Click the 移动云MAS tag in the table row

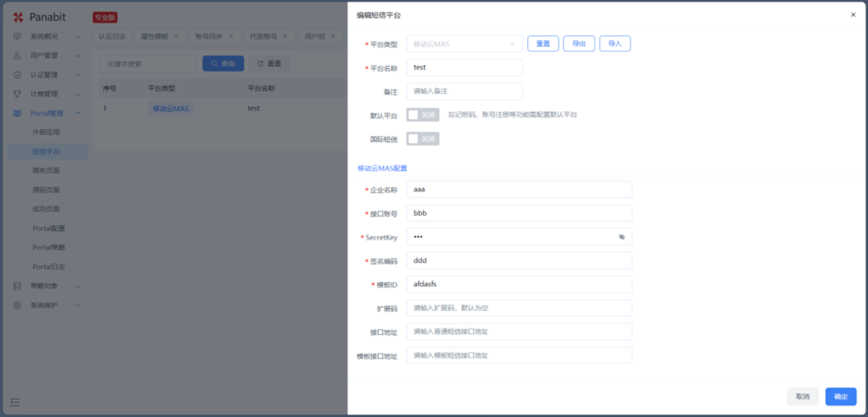[171, 108]
